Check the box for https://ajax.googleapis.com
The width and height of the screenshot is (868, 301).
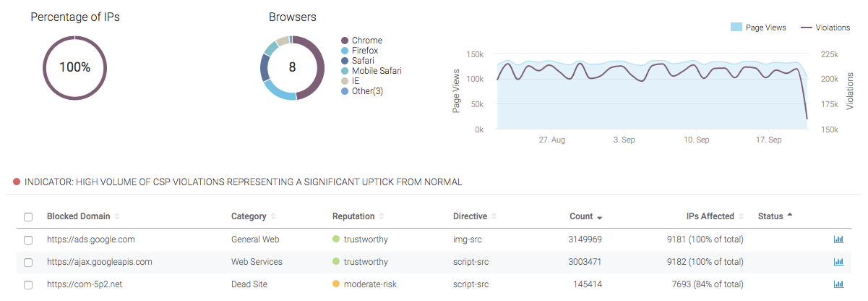(28, 262)
